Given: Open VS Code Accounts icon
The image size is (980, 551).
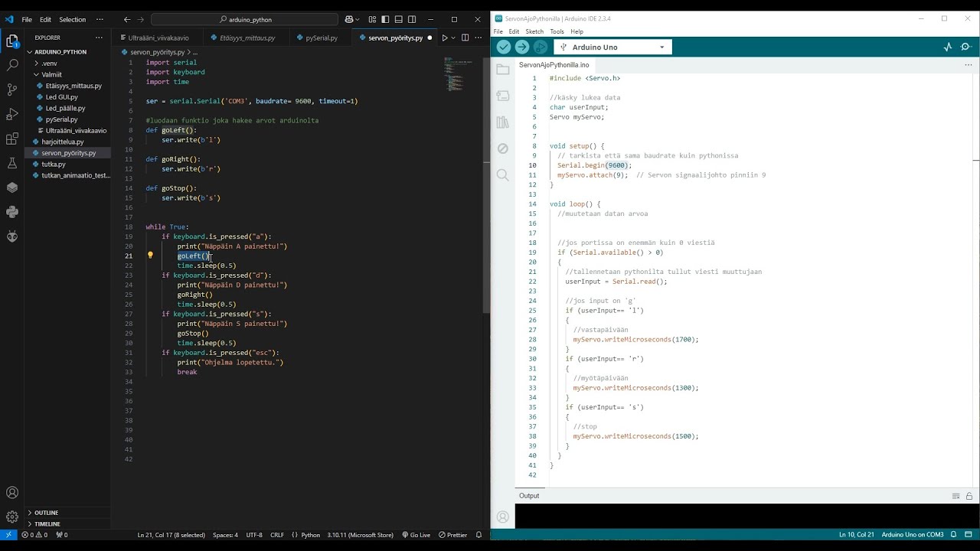Looking at the screenshot, I should [12, 493].
